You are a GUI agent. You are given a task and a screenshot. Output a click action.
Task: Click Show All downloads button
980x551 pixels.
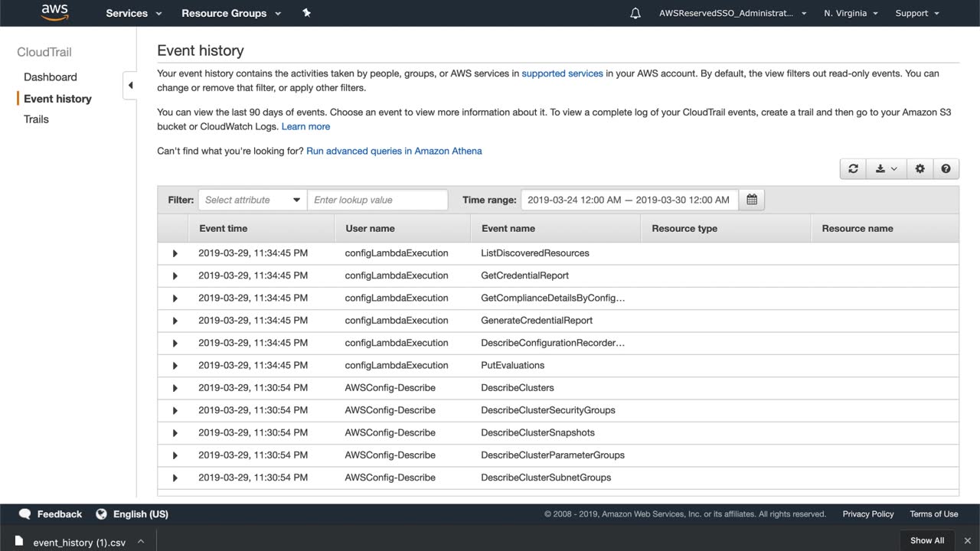(x=927, y=540)
